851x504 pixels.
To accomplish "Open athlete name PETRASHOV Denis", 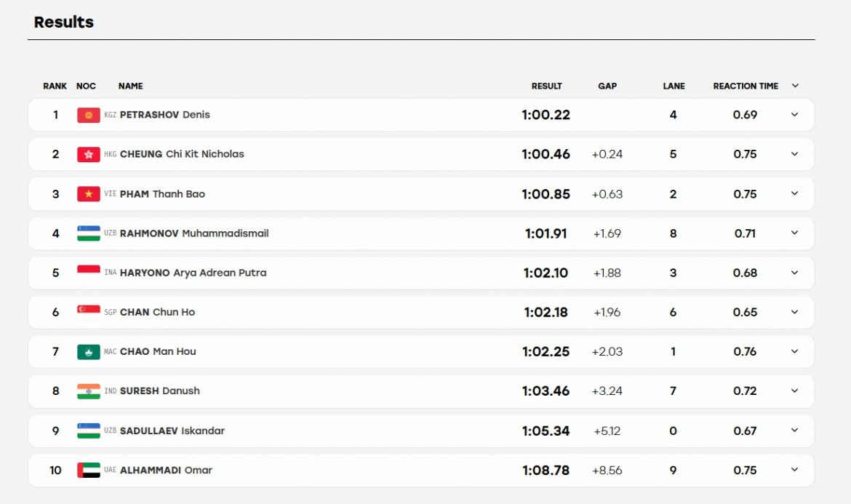I will click(x=165, y=115).
